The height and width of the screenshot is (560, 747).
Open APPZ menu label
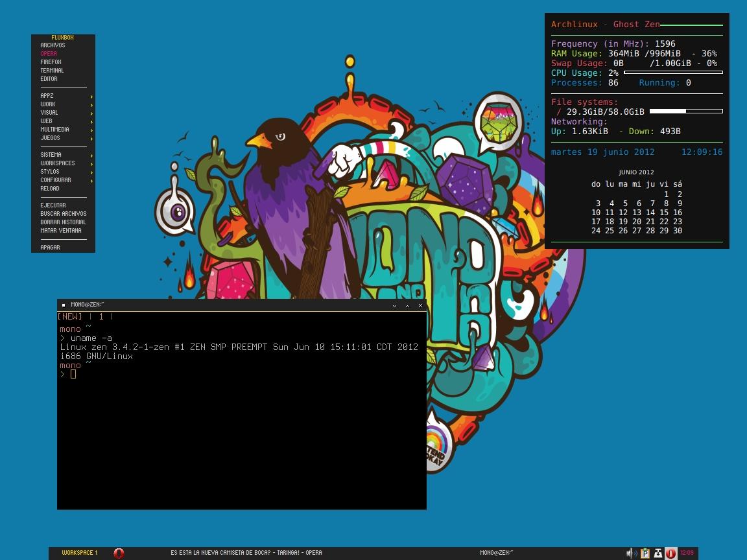click(47, 96)
